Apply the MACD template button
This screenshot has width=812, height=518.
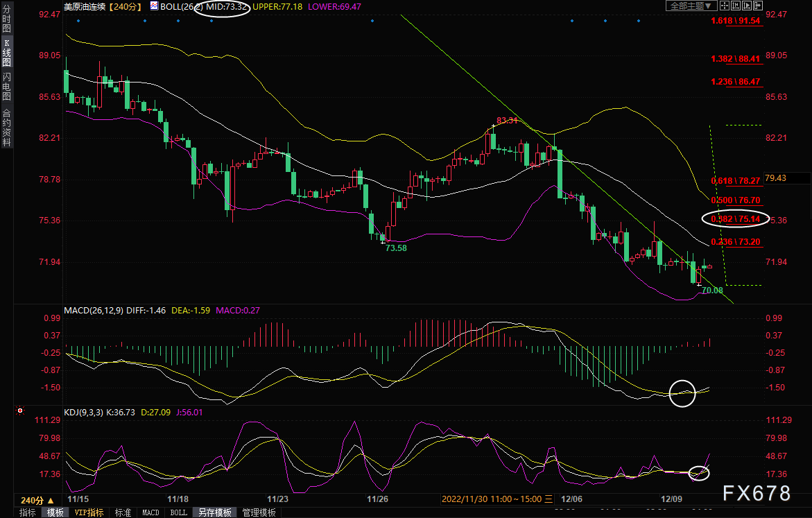[x=150, y=512]
